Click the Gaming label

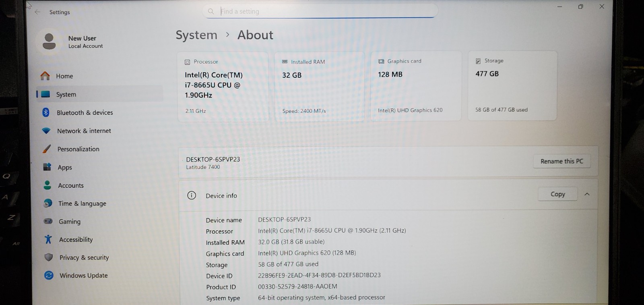coord(70,222)
